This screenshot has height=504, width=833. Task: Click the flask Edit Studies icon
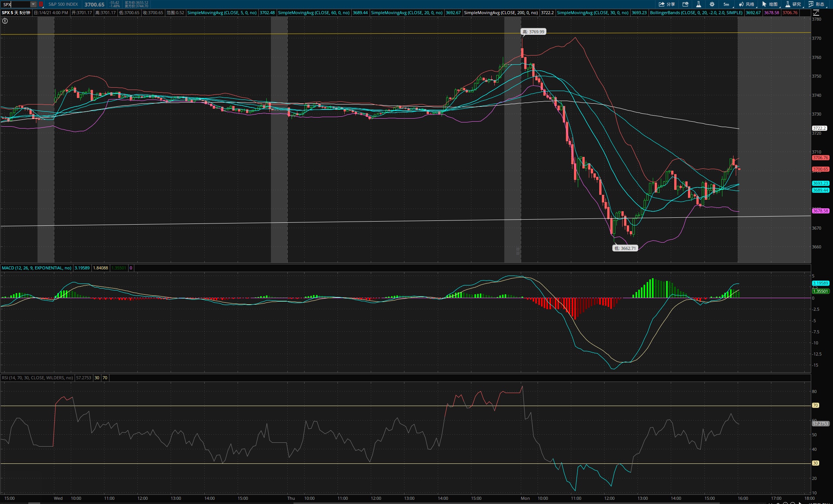coord(698,4)
